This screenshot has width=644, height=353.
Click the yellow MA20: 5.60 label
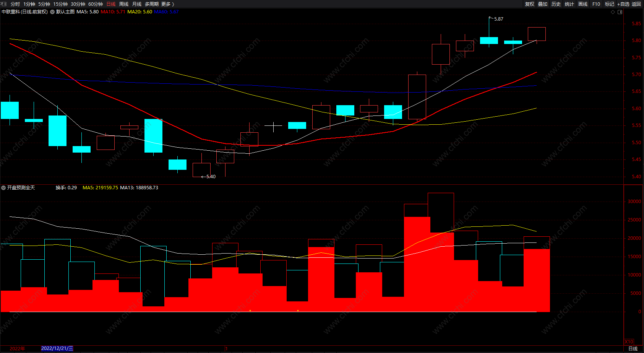pyautogui.click(x=140, y=12)
